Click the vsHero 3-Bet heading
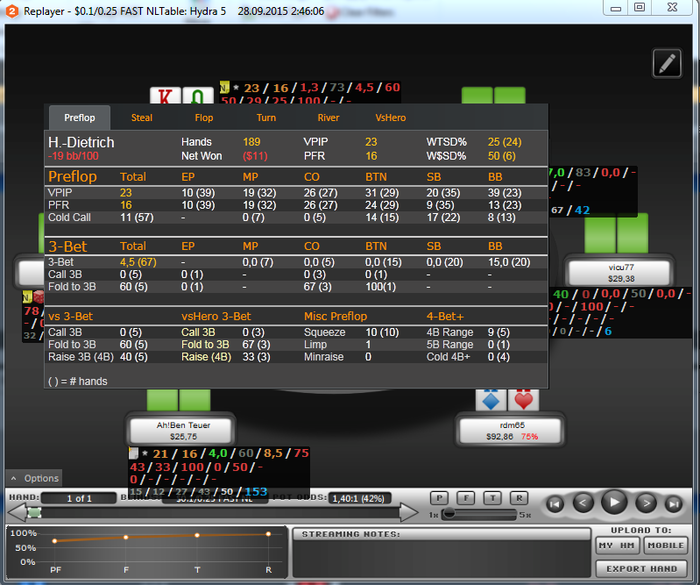 (x=216, y=317)
